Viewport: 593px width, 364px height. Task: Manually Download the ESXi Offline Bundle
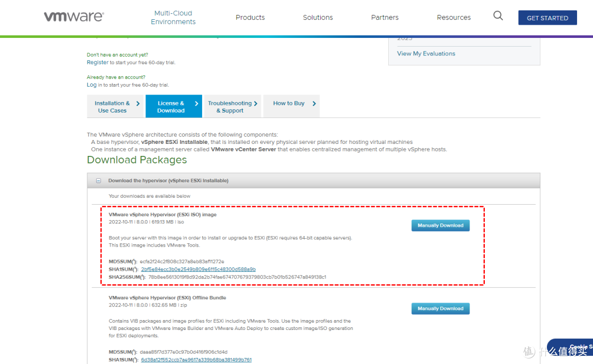click(440, 309)
